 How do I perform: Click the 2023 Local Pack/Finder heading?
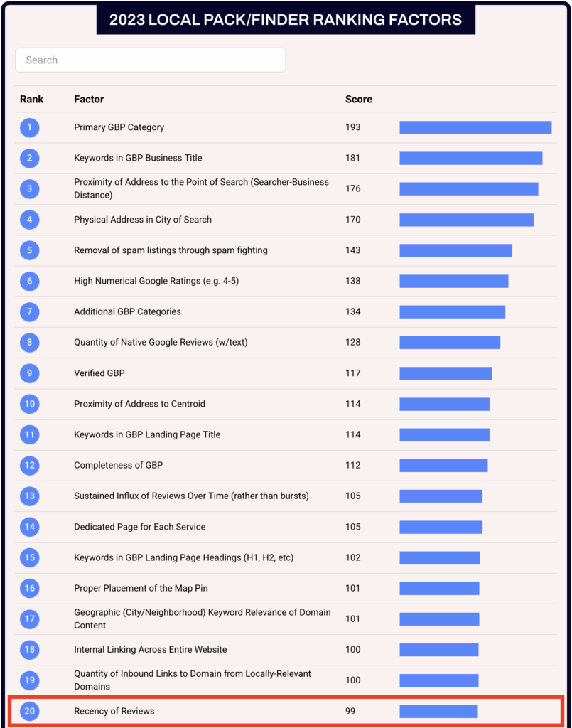point(286,20)
